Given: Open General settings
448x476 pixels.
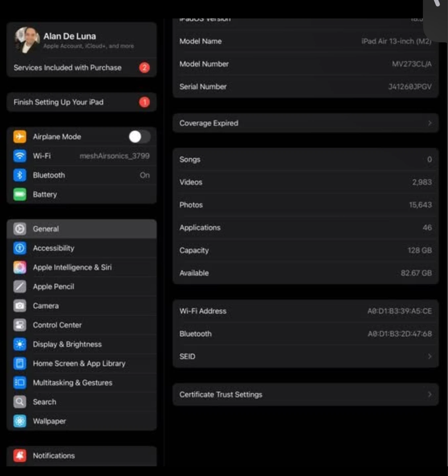Looking at the screenshot, I should tap(81, 229).
